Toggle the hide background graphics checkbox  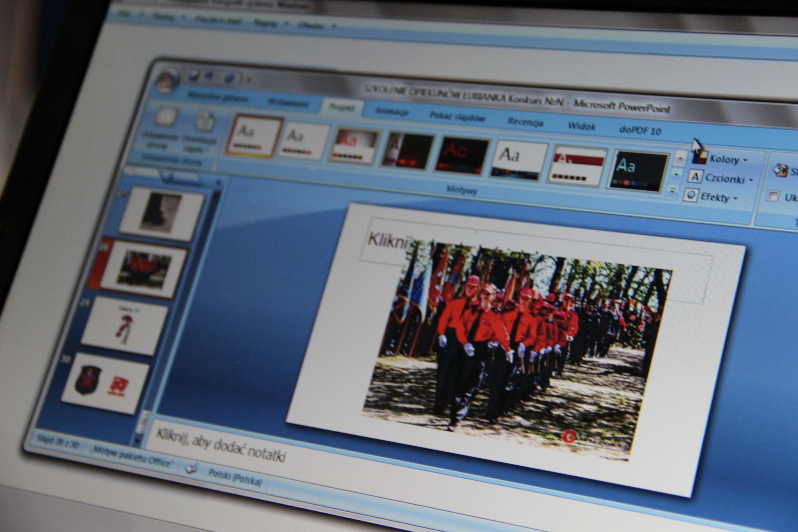pos(772,196)
